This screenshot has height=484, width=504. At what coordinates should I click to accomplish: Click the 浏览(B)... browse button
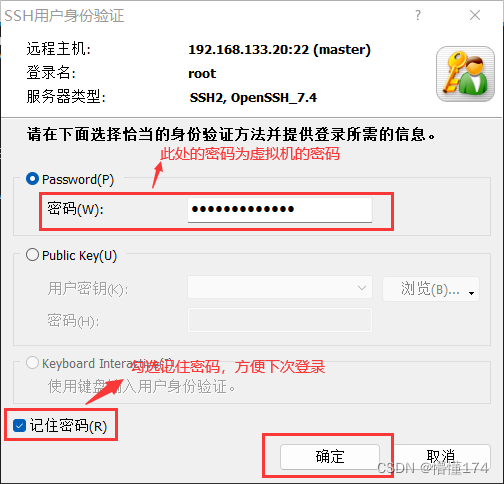tap(430, 289)
